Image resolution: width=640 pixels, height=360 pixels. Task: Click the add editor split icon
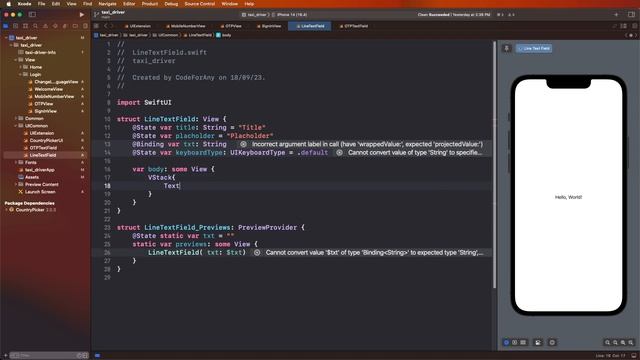click(x=634, y=26)
